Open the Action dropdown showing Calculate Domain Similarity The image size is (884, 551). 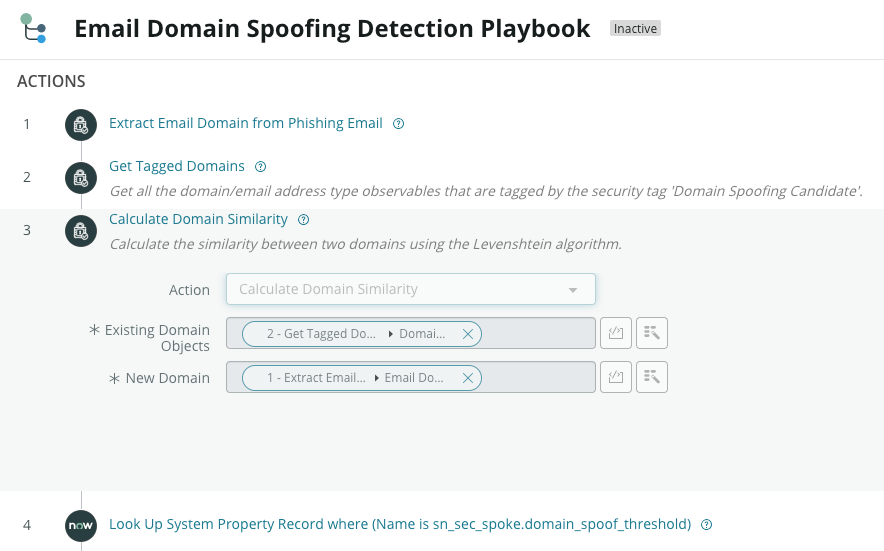(411, 289)
